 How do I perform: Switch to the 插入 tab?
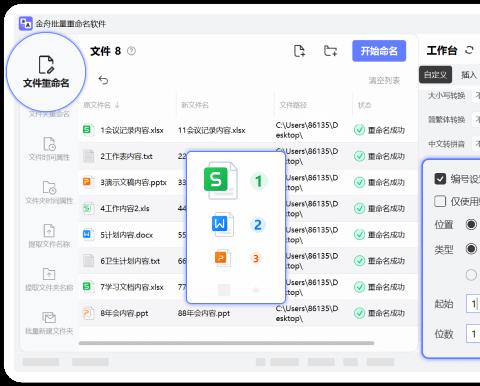pyautogui.click(x=468, y=75)
